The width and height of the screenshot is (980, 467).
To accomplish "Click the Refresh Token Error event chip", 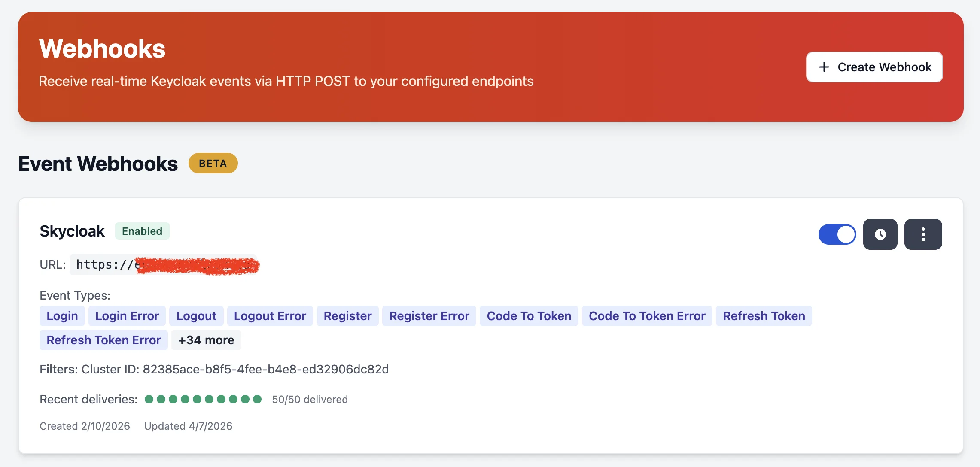I will (x=103, y=340).
